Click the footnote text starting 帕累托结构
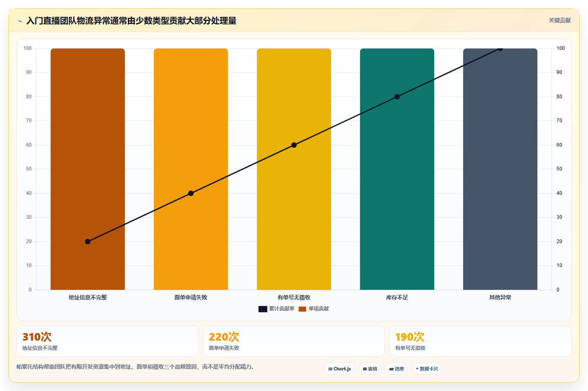 tap(135, 367)
